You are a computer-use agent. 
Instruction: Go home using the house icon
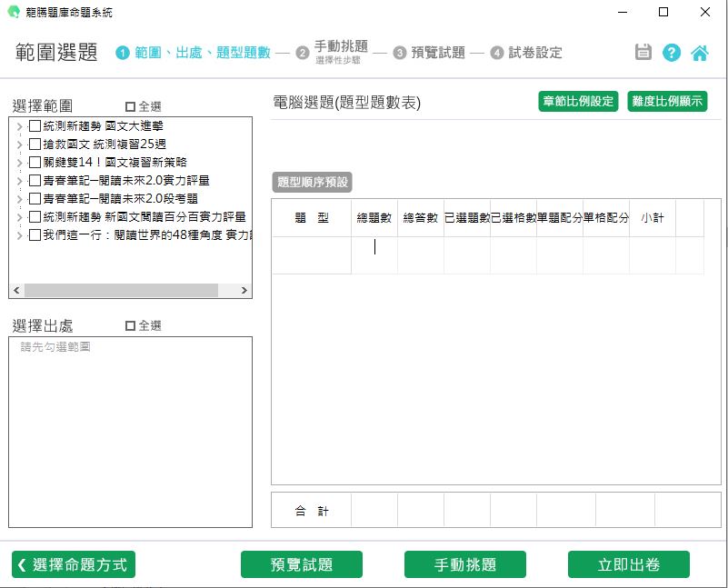(x=700, y=52)
